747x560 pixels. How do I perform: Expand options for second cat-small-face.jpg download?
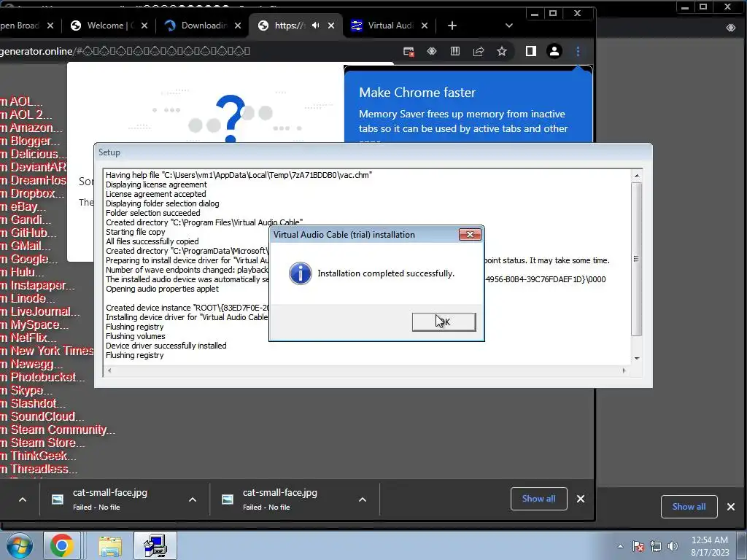[x=363, y=499]
